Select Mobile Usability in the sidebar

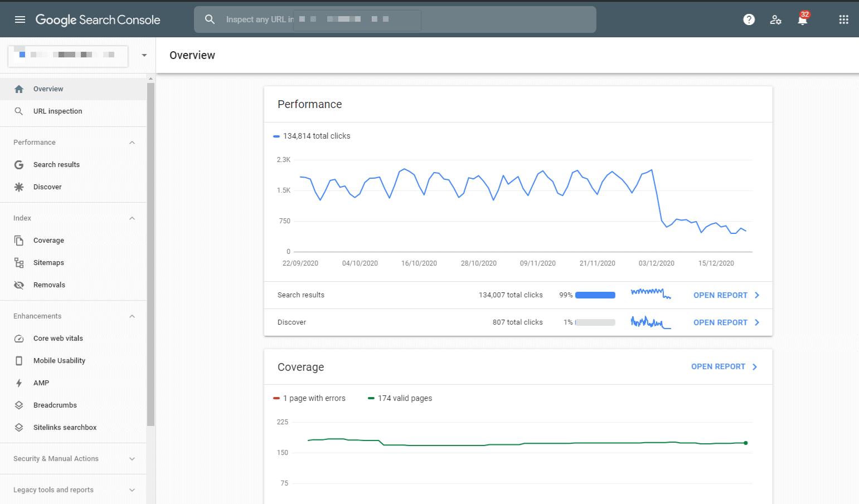pos(60,360)
